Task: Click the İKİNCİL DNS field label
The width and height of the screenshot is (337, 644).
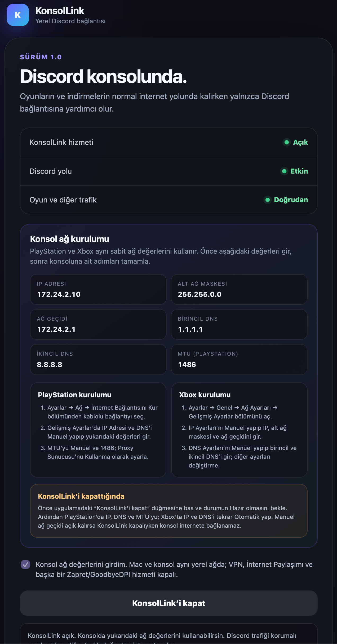Action: click(55, 354)
